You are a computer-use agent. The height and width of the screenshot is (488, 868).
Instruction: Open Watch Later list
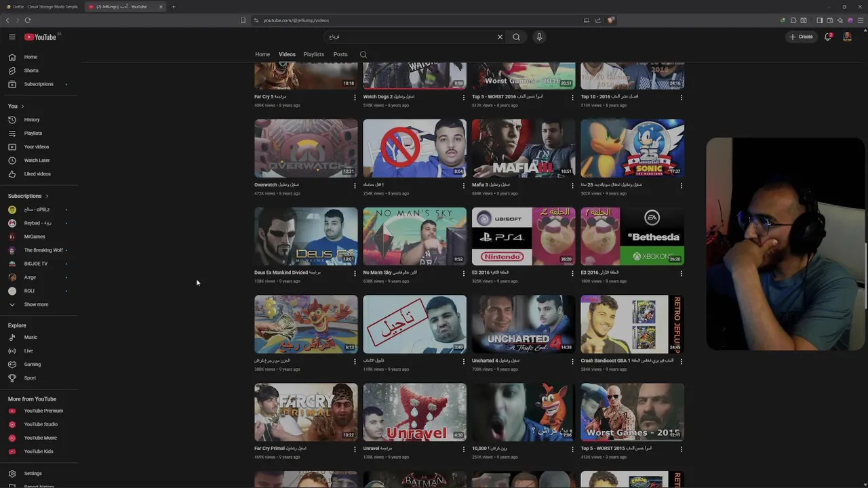(x=37, y=160)
